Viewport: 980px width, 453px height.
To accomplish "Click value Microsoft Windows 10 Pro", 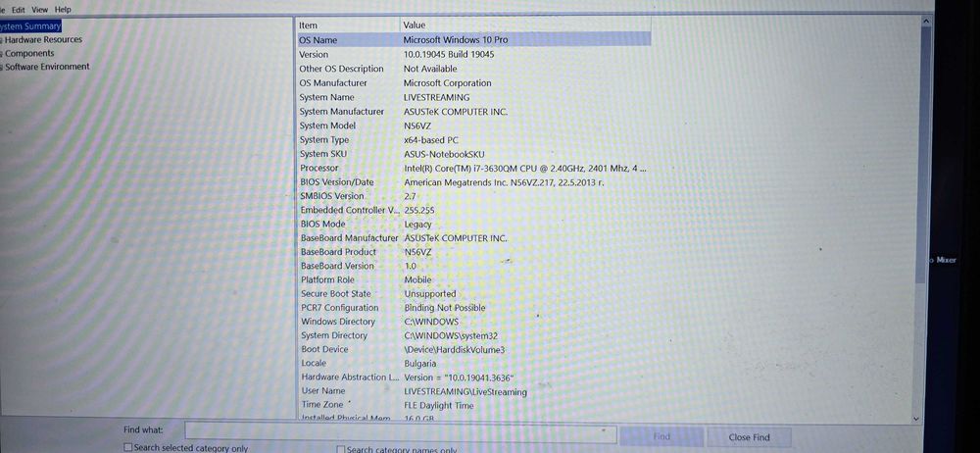I will [456, 39].
